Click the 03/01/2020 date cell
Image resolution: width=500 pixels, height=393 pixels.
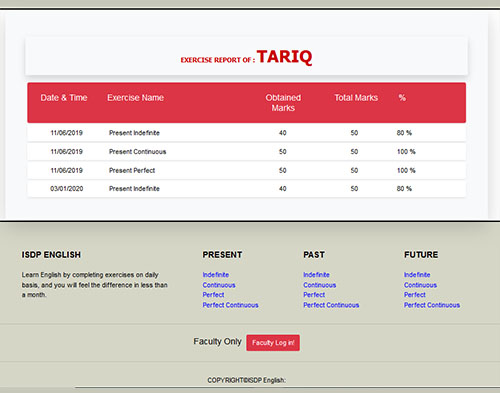click(x=67, y=189)
